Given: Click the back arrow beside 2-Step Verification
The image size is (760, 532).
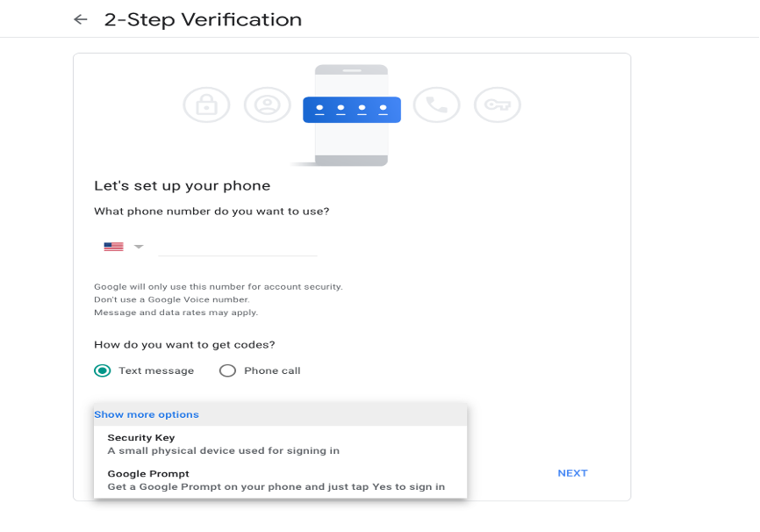Looking at the screenshot, I should (81, 19).
